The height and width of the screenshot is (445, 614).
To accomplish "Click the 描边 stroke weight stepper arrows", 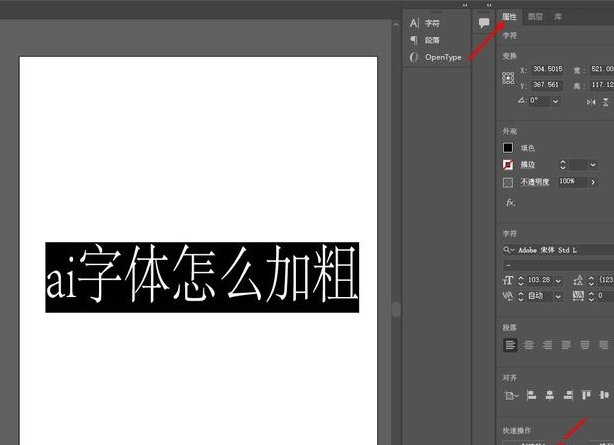I will tap(563, 165).
